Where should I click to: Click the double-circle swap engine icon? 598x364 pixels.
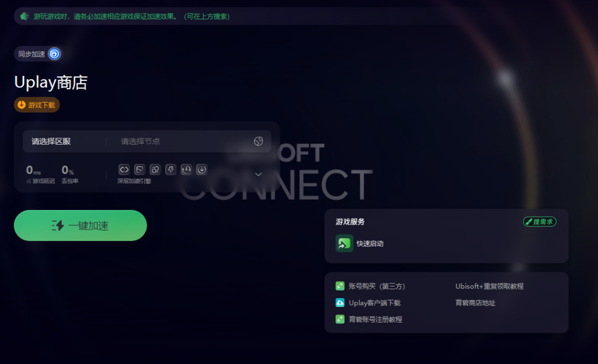(155, 169)
